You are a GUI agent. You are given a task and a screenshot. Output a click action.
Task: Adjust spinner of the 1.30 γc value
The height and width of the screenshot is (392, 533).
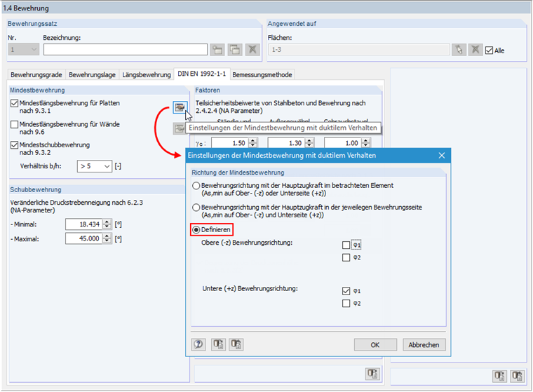[x=309, y=143]
